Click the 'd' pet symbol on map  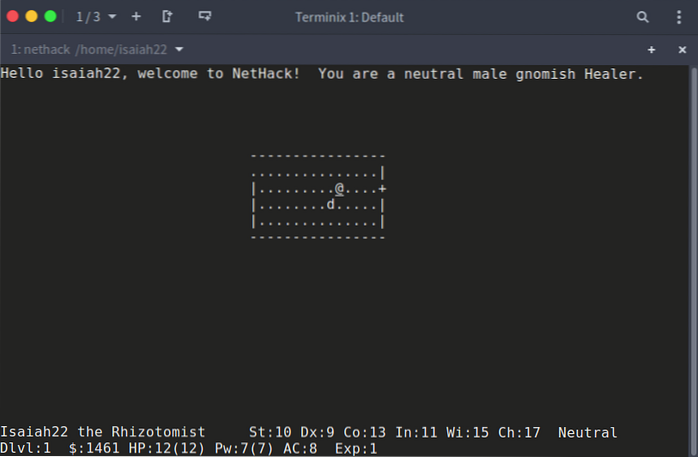pyautogui.click(x=331, y=204)
